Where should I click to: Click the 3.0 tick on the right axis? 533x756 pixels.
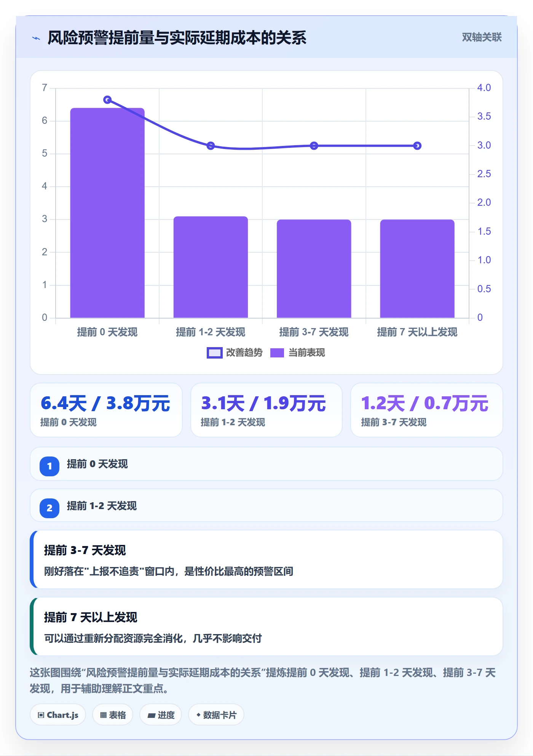(484, 145)
